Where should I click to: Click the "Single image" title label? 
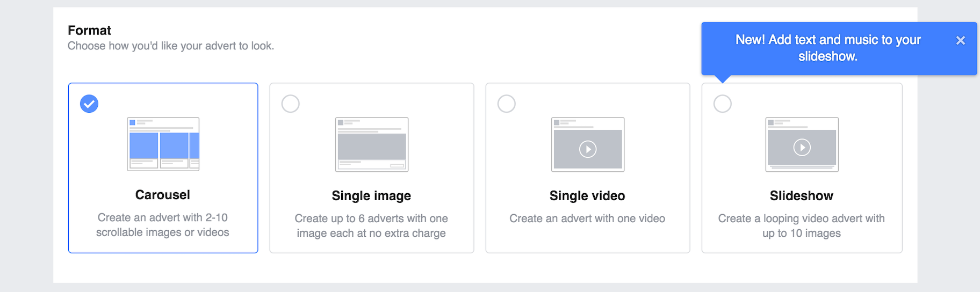pyautogui.click(x=371, y=196)
